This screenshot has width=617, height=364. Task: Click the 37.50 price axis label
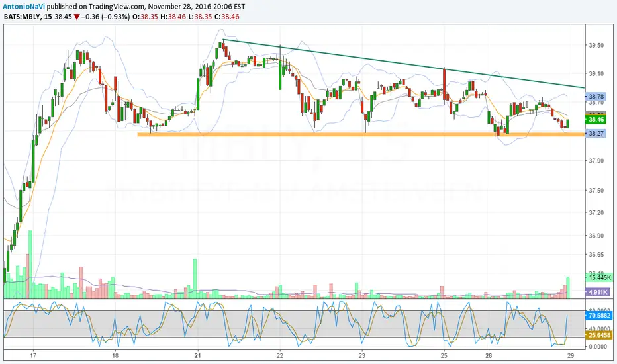pos(596,190)
